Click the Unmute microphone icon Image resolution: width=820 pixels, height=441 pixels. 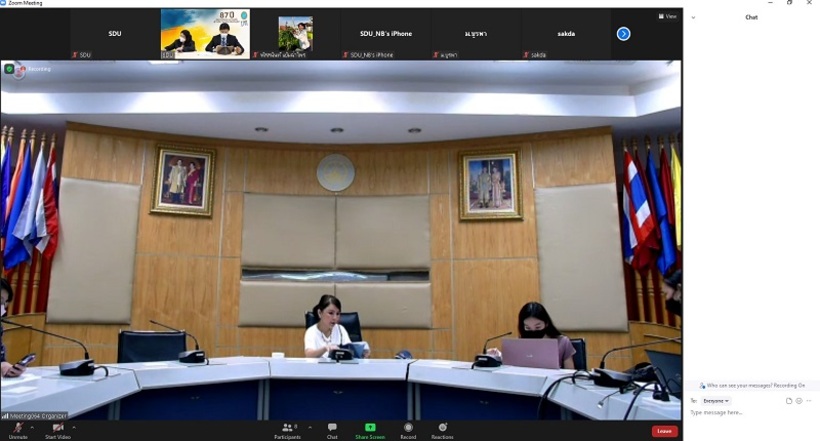click(18, 428)
